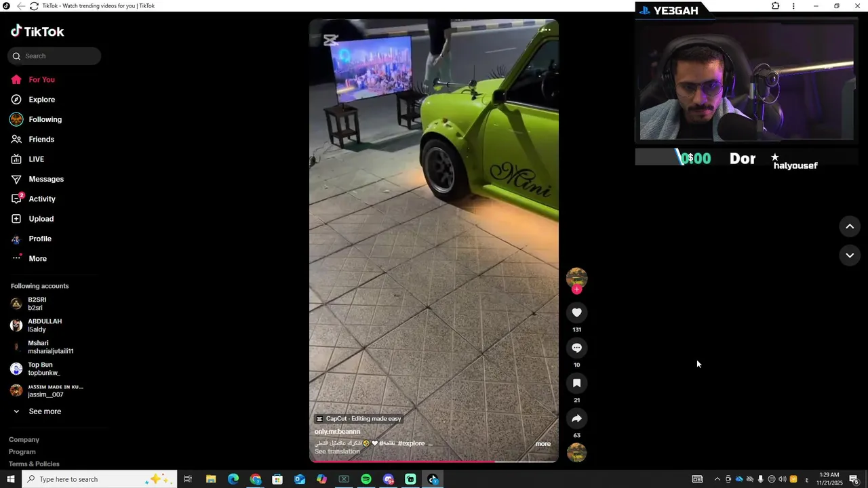Show hidden system tray icons
The width and height of the screenshot is (868, 488).
click(x=717, y=479)
